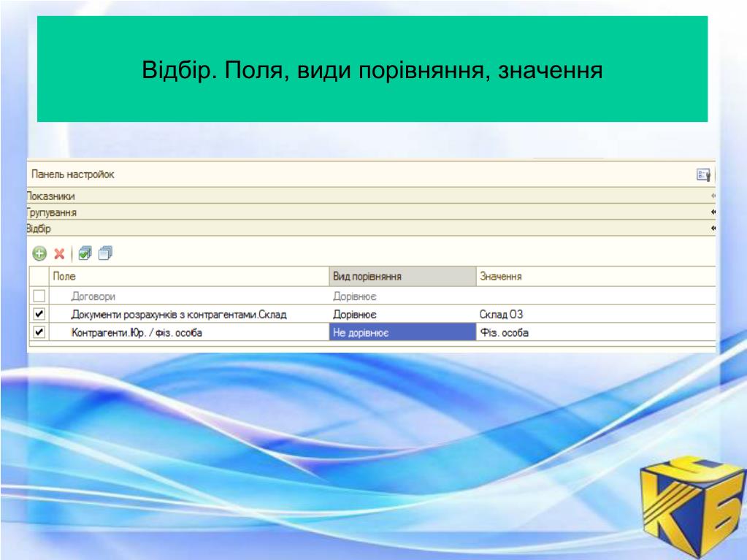
Task: Click the Вид порівняння column header
Action: (402, 276)
